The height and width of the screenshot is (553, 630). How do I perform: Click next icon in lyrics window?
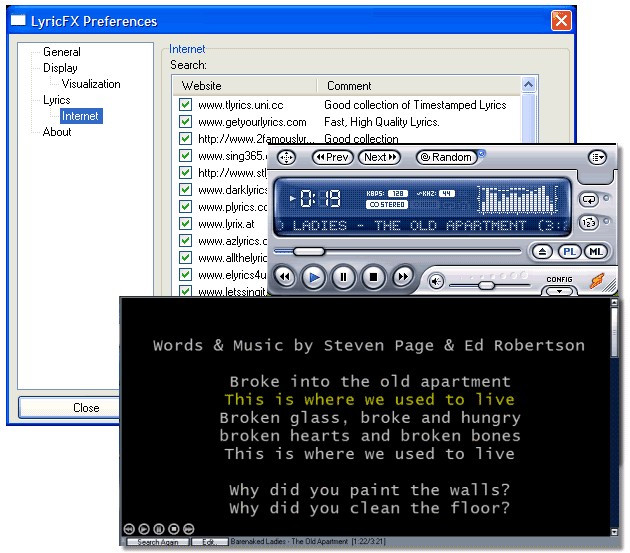pos(188,529)
